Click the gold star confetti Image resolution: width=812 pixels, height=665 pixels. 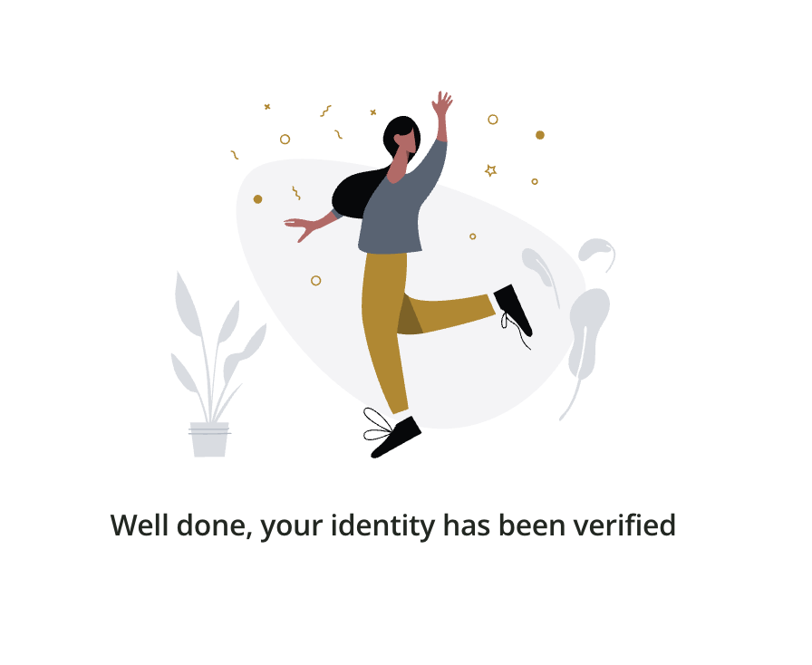(x=491, y=170)
